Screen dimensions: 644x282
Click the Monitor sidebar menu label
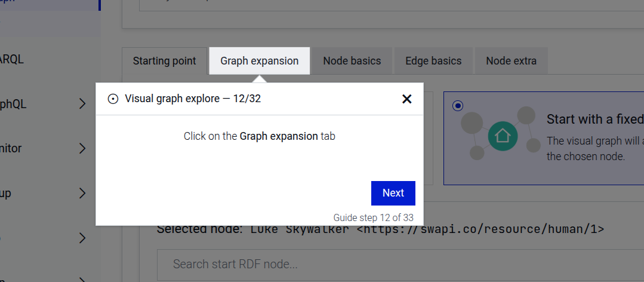point(13,149)
